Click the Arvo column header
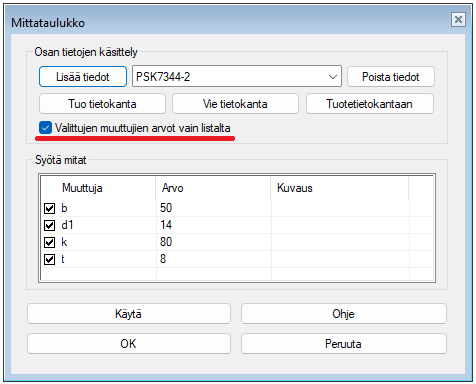The image size is (476, 384). click(x=213, y=188)
